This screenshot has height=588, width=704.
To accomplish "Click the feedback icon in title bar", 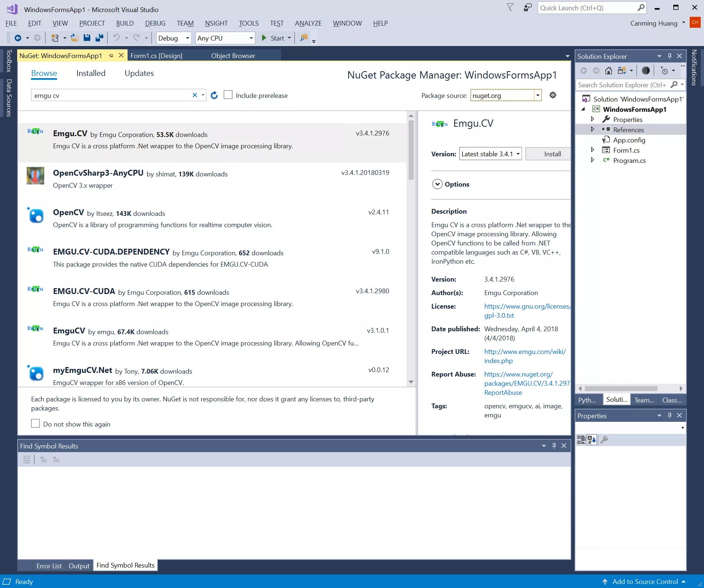I will pyautogui.click(x=527, y=8).
